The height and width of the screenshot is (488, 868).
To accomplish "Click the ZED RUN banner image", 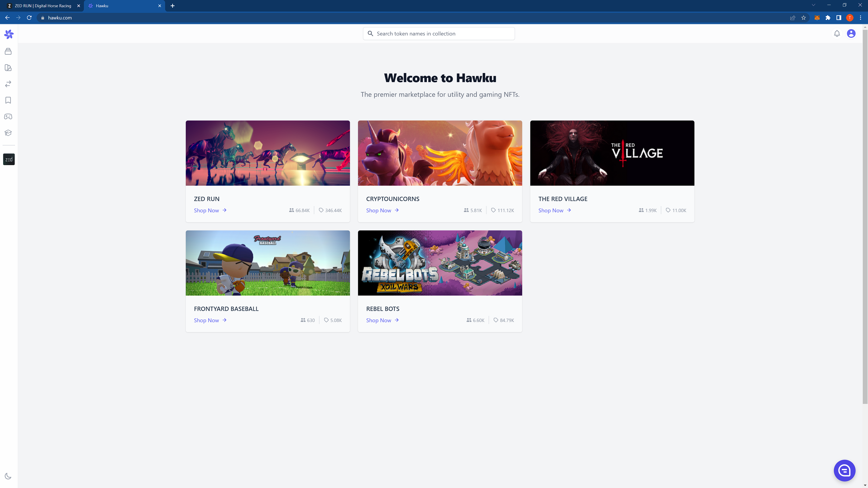I will [x=268, y=153].
